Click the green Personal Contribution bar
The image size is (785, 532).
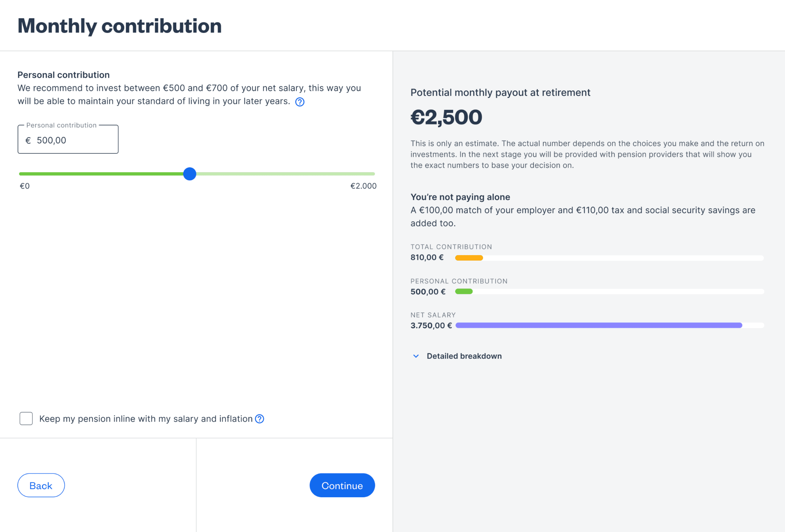464,292
